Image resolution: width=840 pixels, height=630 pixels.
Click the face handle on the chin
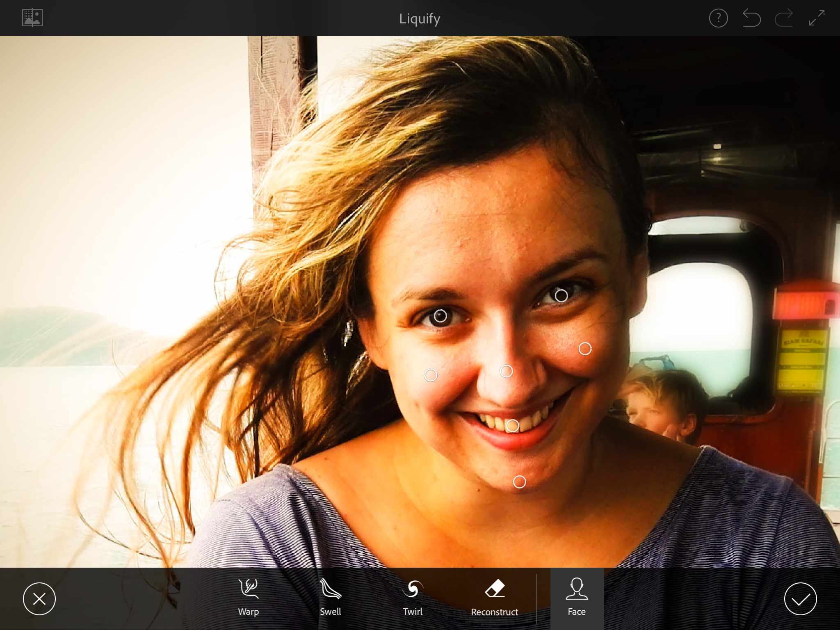(x=519, y=482)
